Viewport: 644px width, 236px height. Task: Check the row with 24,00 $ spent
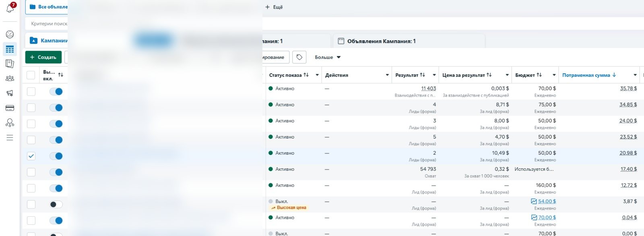[x=31, y=124]
